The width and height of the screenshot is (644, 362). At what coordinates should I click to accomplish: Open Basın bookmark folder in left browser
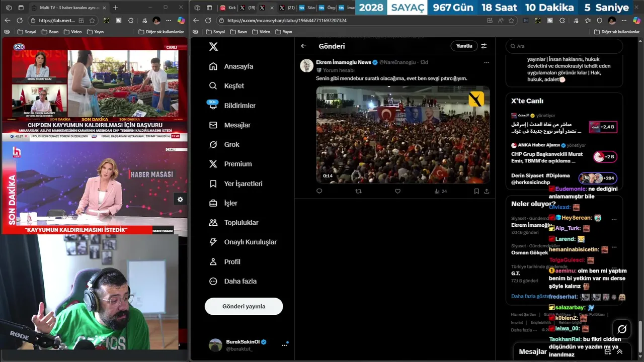pos(50,32)
